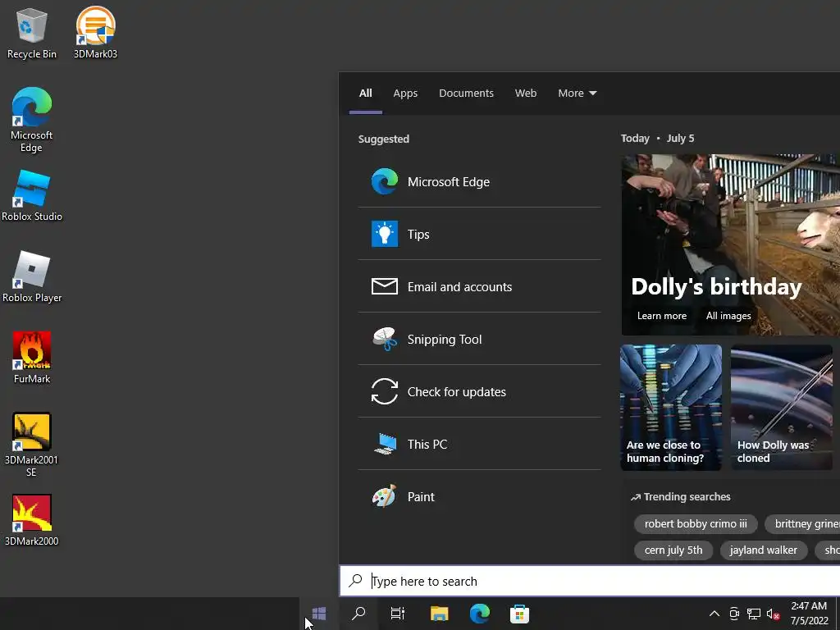Select trending search jayland walker
This screenshot has width=840, height=630.
[x=764, y=550]
